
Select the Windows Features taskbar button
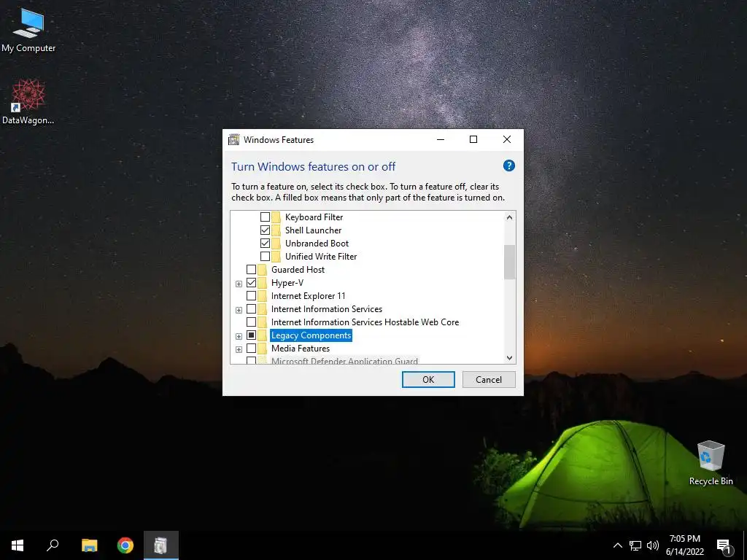coord(161,545)
